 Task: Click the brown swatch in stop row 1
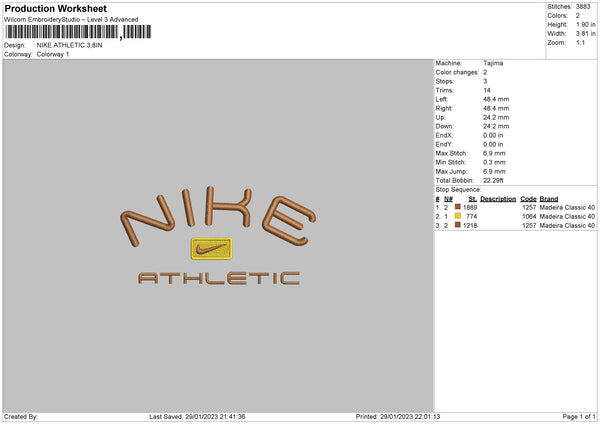tap(458, 207)
